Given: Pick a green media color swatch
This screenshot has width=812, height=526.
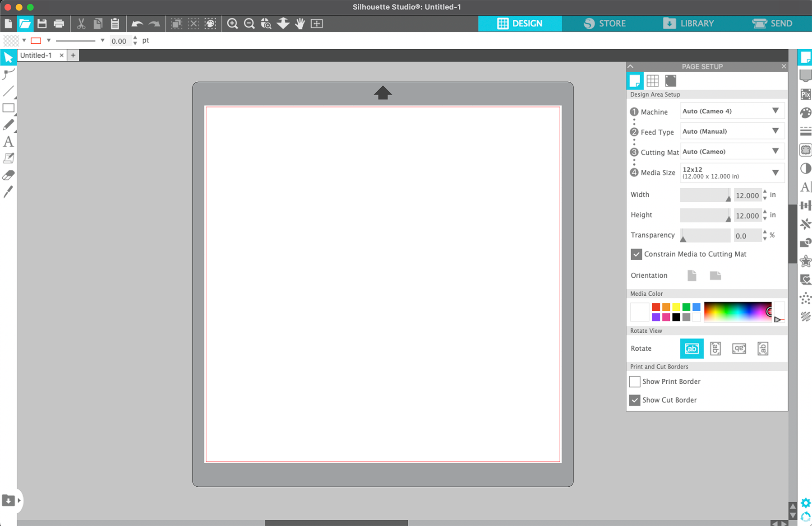Looking at the screenshot, I should click(x=686, y=306).
